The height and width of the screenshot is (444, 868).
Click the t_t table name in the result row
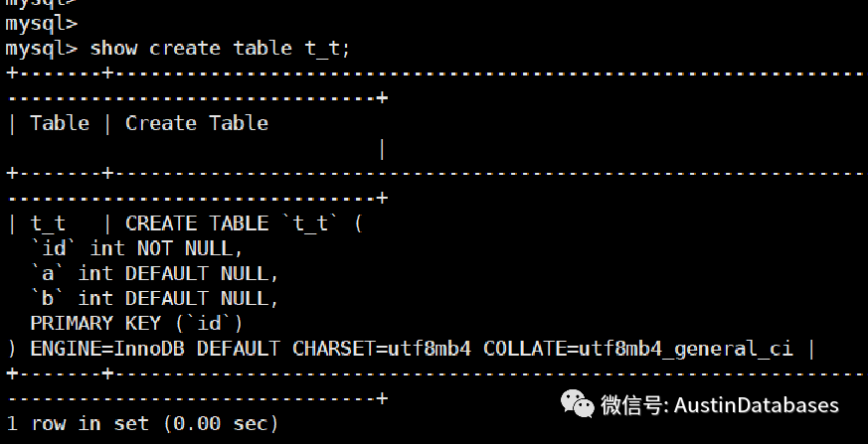(x=47, y=223)
